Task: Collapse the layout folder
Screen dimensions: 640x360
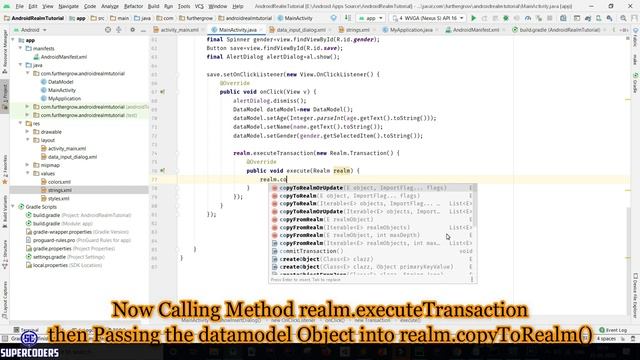Action: 28,140
